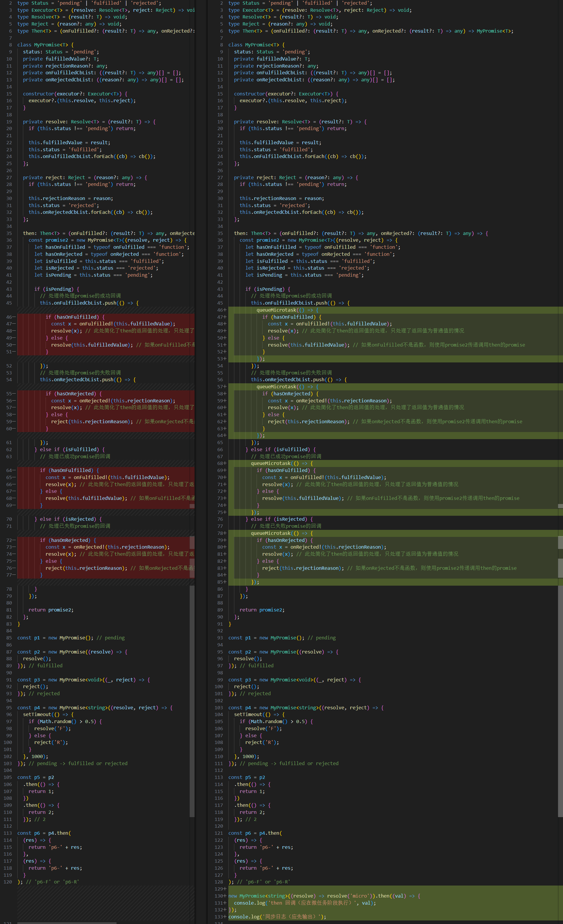Click "this.status = 'fulfilled';" in the modified pane

tap(276, 149)
